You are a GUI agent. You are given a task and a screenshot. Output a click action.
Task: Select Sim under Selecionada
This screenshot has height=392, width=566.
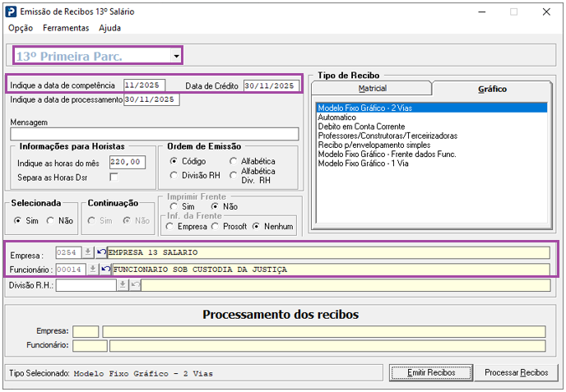tap(17, 220)
